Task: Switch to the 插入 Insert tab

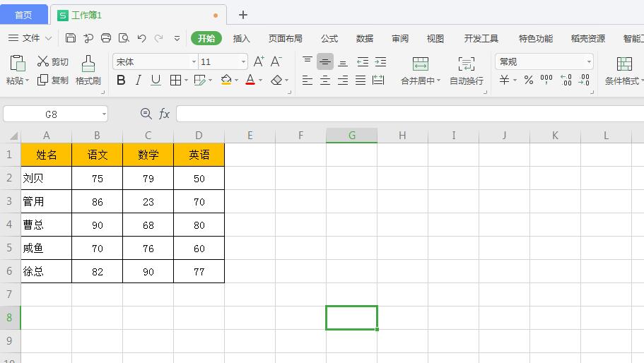Action: click(x=242, y=39)
